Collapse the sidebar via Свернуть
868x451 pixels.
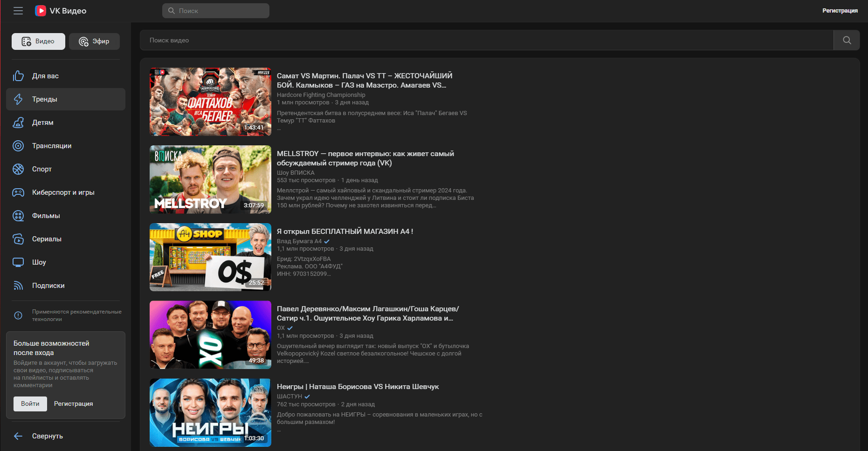[x=47, y=436]
